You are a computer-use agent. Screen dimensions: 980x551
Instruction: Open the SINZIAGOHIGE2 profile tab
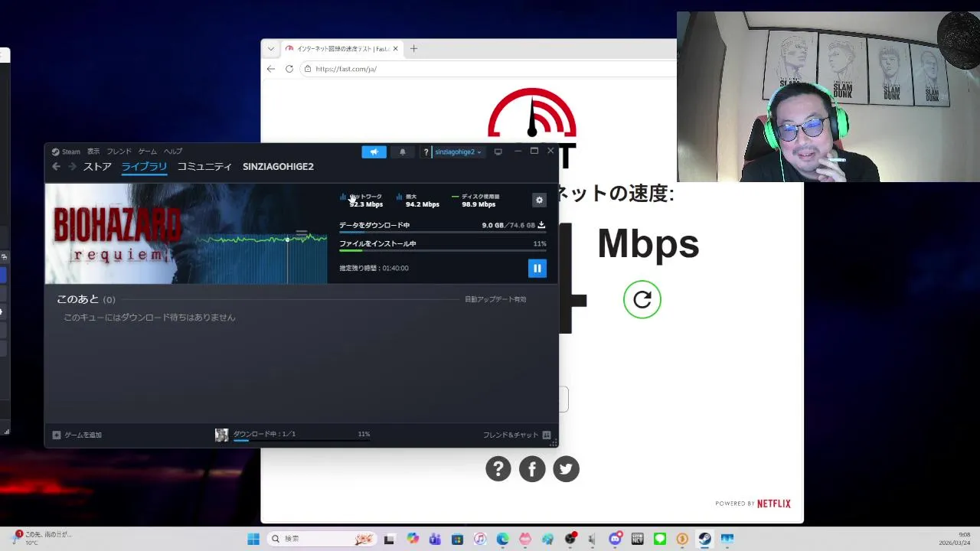point(278,167)
